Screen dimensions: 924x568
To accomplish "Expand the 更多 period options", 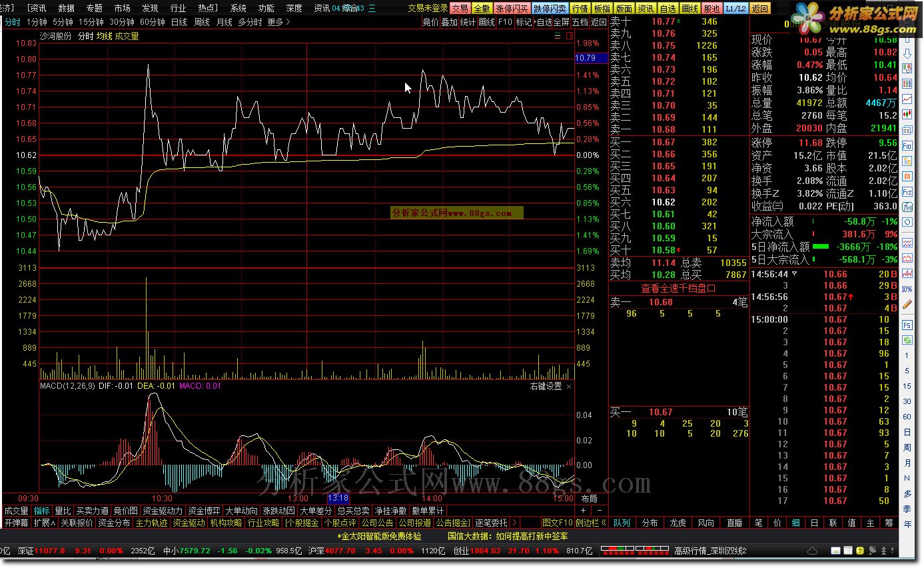I will (x=278, y=22).
